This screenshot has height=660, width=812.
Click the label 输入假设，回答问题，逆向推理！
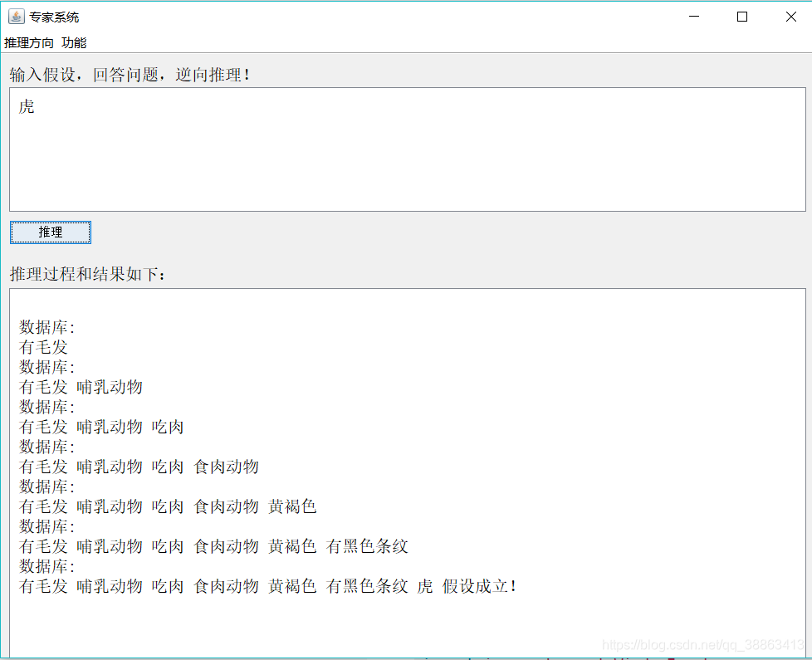(130, 75)
